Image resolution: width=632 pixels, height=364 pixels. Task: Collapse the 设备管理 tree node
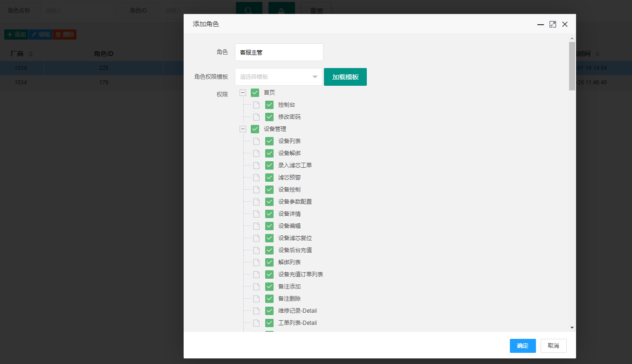coord(243,129)
